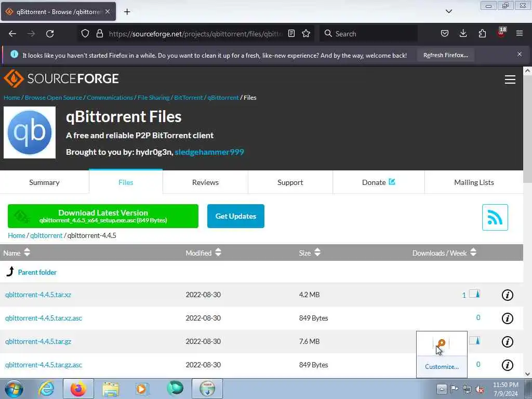View site security padlock info

click(99, 33)
